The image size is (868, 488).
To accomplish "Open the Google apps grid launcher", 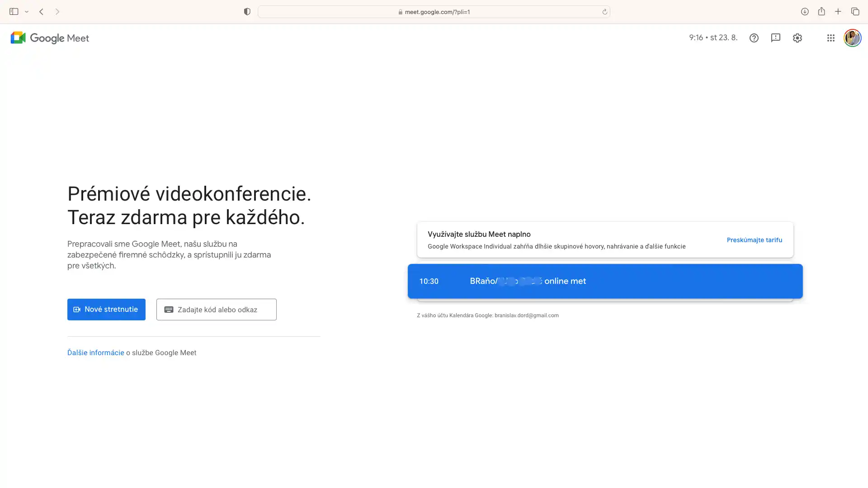I will pyautogui.click(x=831, y=38).
